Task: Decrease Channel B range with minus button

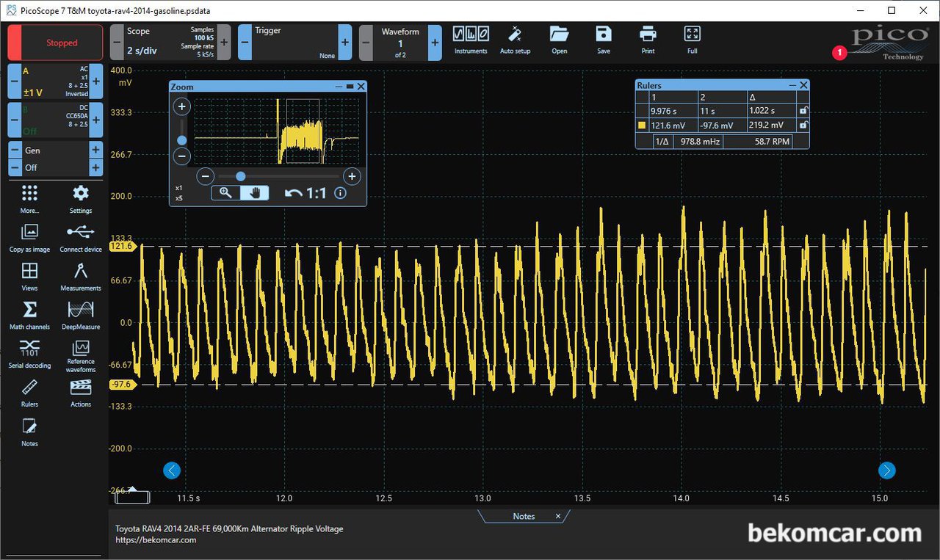Action: tap(15, 120)
